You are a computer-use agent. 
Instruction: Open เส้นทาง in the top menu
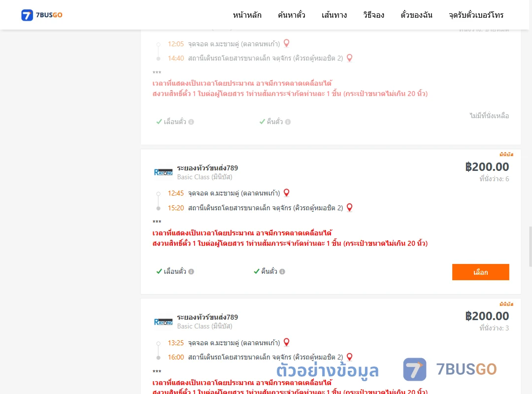(334, 15)
